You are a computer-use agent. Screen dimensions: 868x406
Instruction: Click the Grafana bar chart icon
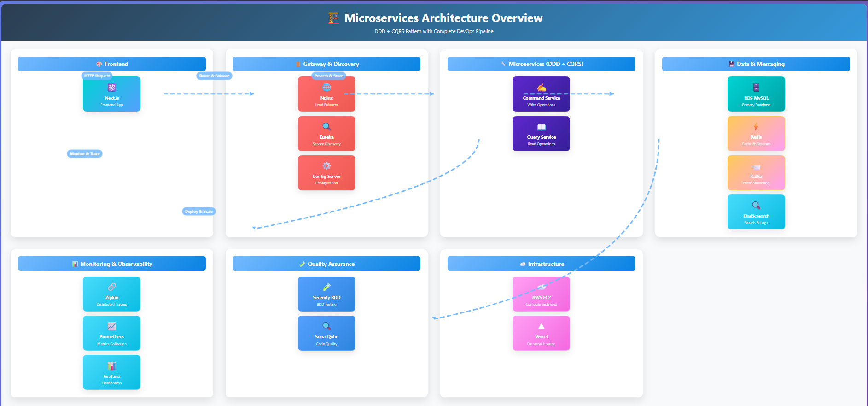(x=111, y=366)
